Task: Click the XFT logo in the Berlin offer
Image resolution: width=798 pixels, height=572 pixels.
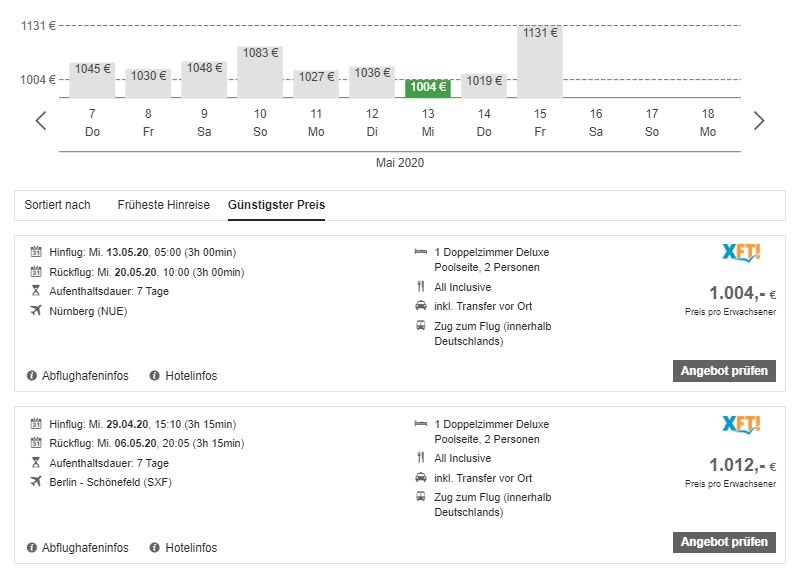Action: 741,424
